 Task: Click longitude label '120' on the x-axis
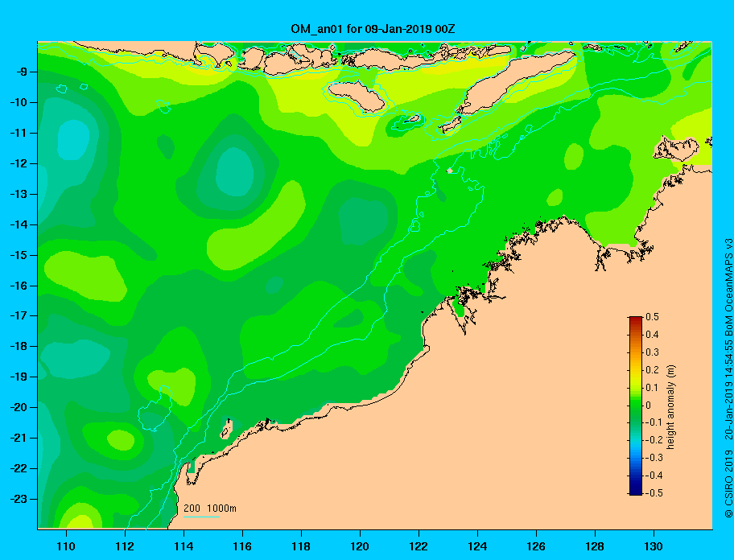(x=360, y=546)
